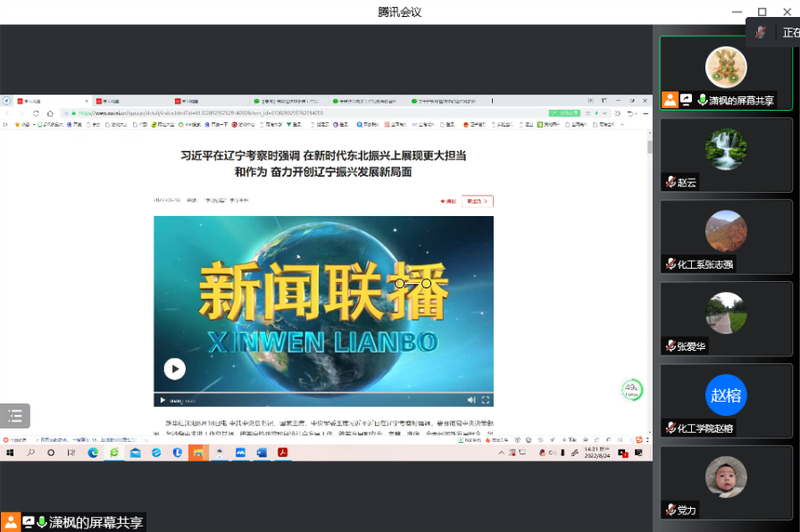The image size is (800, 532).
Task: Toggle the video player volume speaker icon
Action: [471, 400]
